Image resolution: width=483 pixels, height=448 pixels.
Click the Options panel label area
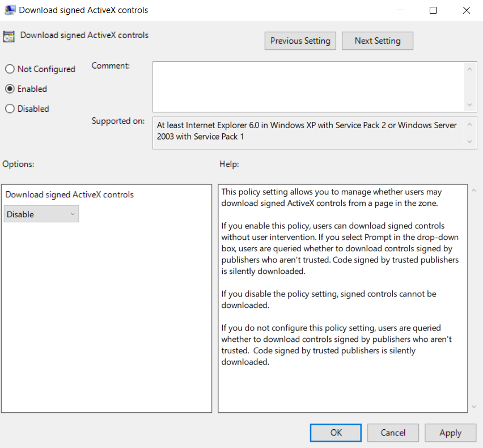(18, 164)
